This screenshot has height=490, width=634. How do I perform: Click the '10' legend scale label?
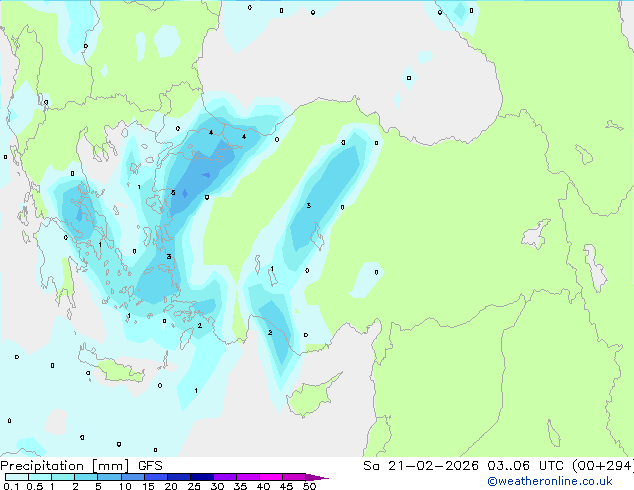tap(125, 486)
